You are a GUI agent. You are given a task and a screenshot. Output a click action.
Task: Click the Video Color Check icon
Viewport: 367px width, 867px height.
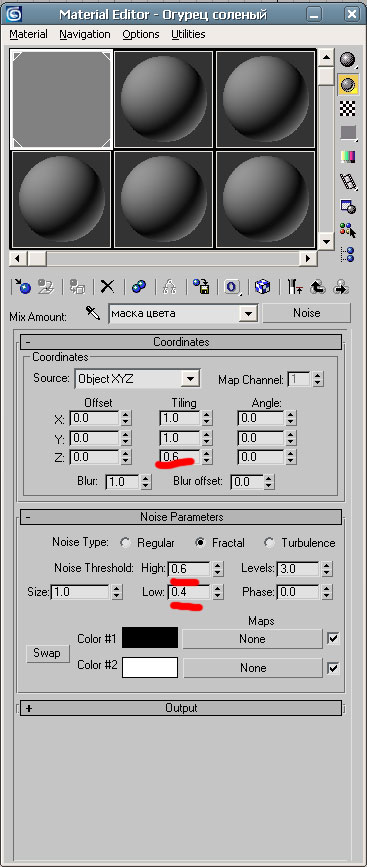(x=348, y=157)
